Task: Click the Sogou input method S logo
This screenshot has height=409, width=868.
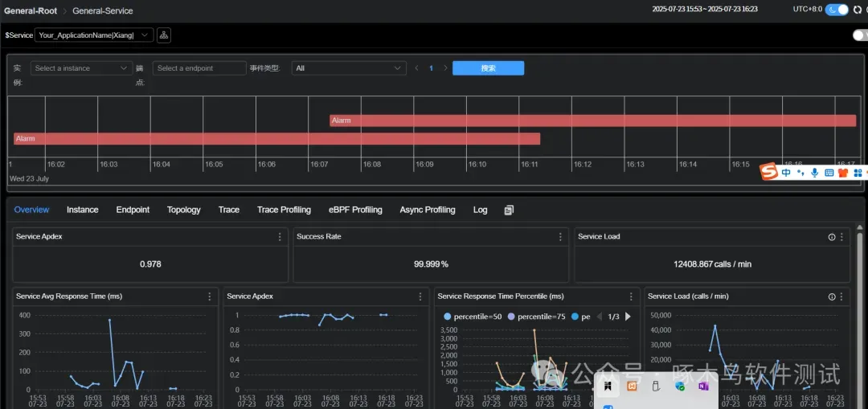Action: click(768, 172)
